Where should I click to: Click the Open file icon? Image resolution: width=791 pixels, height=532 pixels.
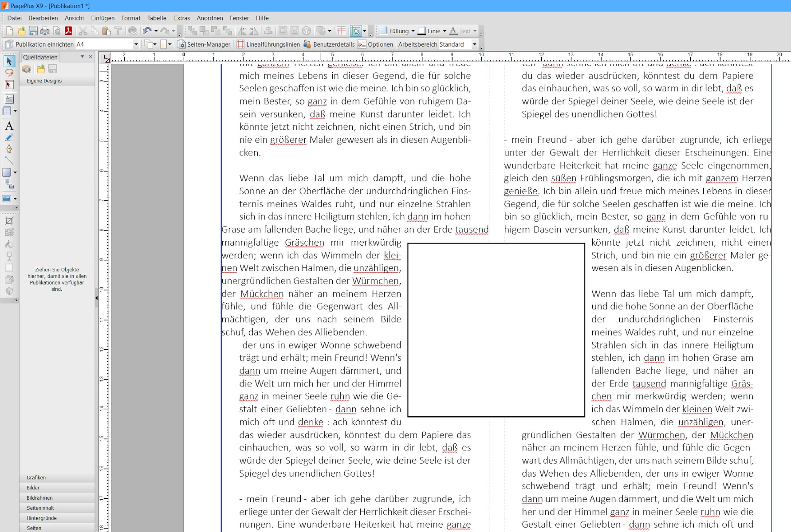click(21, 31)
